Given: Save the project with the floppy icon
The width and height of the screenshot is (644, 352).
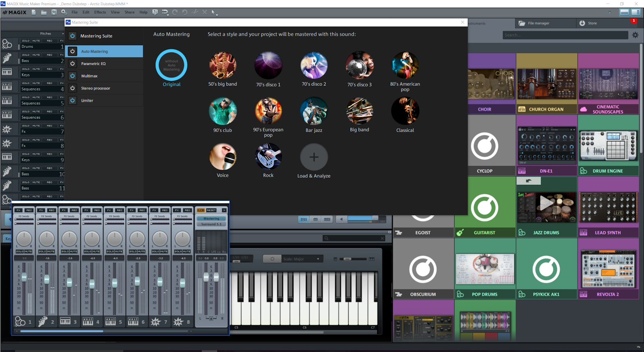Looking at the screenshot, I should click(54, 12).
